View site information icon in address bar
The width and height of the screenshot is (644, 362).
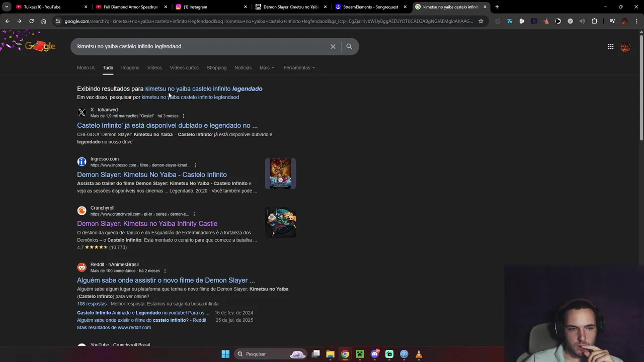click(58, 21)
